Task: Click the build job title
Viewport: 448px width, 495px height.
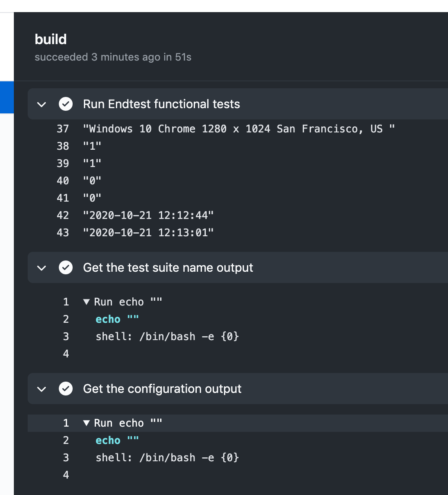Action: (x=51, y=39)
